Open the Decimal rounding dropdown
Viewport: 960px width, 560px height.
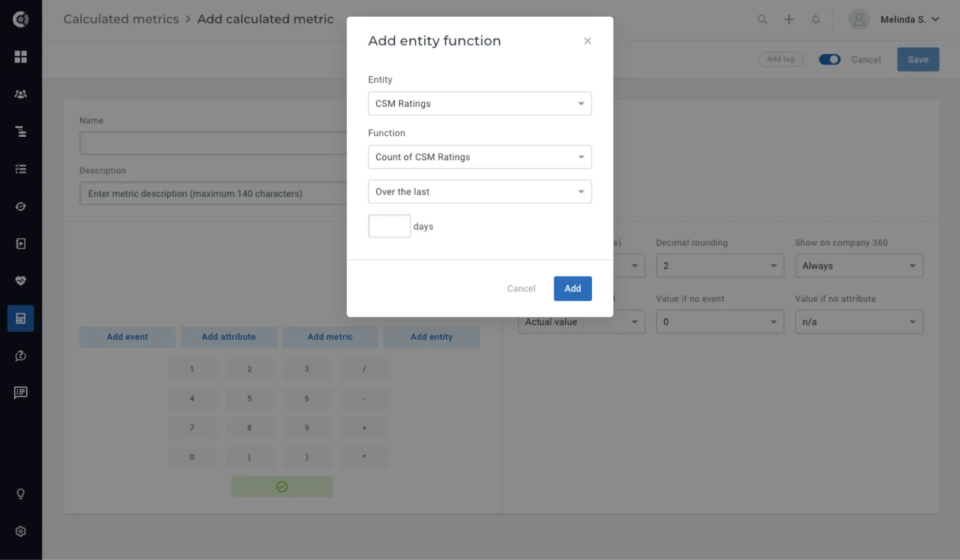click(720, 266)
